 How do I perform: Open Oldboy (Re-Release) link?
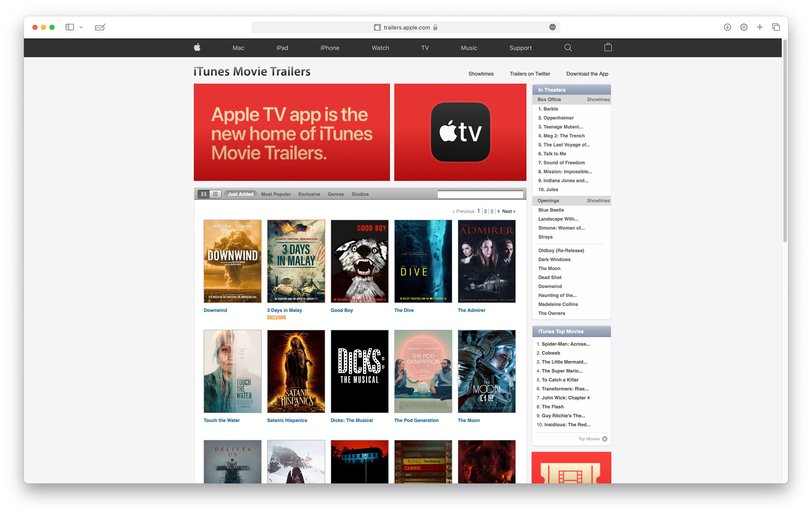(561, 251)
